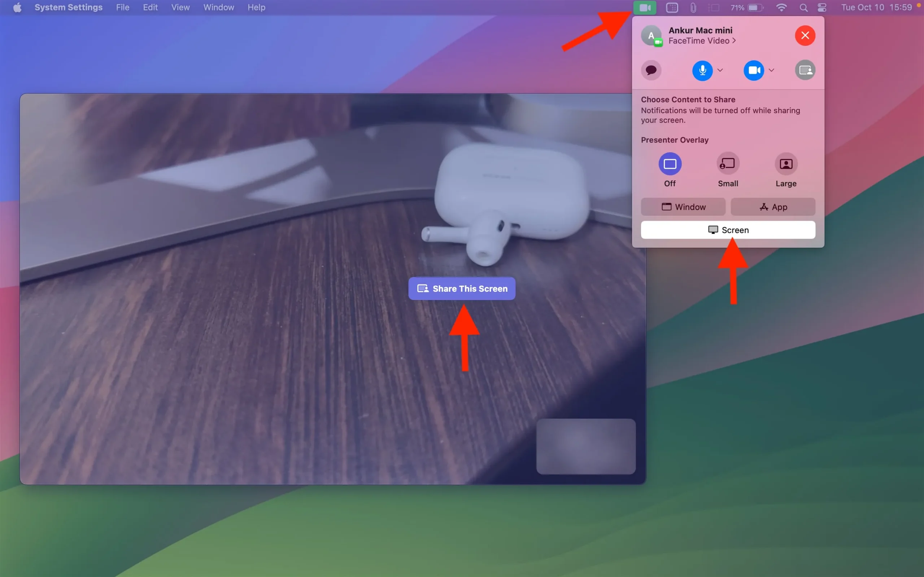Click the Share This Screen button
Image resolution: width=924 pixels, height=577 pixels.
(462, 288)
